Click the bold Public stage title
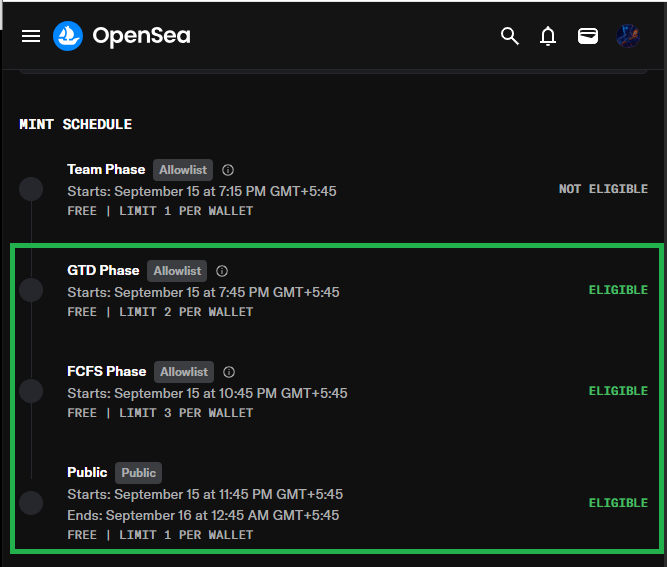 [x=87, y=472]
